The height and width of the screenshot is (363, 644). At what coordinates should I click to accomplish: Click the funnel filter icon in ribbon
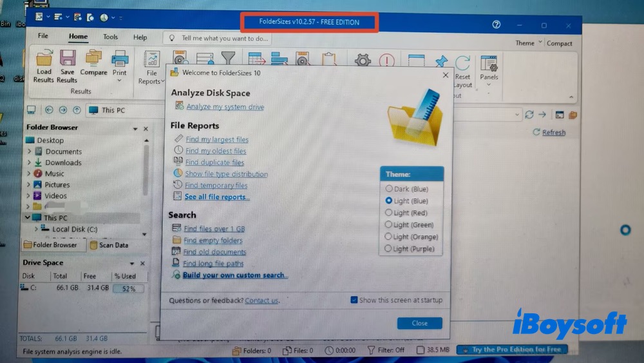[x=228, y=59]
